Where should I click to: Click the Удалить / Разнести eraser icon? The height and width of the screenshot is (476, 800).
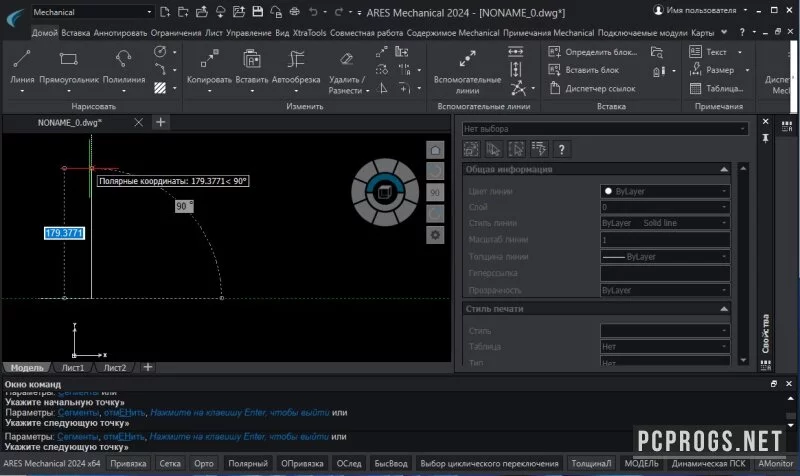346,59
